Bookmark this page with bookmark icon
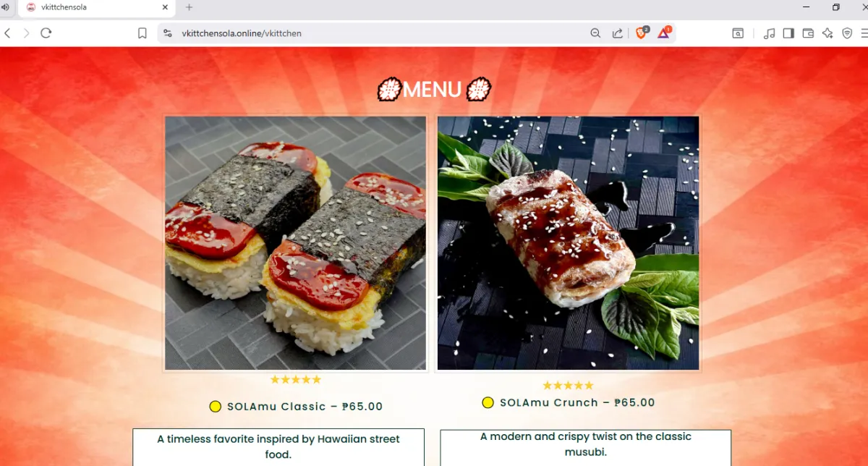The height and width of the screenshot is (466, 868). click(142, 33)
